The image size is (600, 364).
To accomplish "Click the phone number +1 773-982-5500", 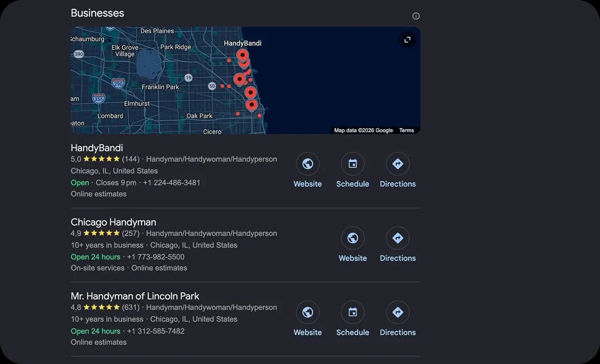I will click(x=155, y=257).
